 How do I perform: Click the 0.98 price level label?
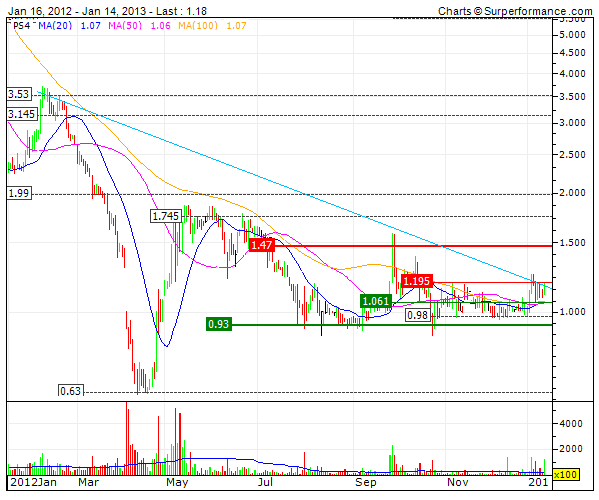click(418, 315)
